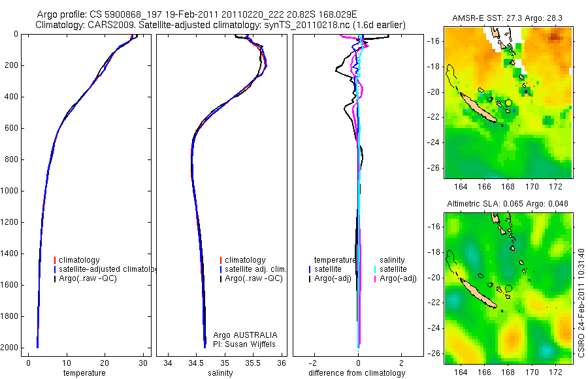
Task: Click 'satellite-adjusted climatolog' legend text in temperature panel
Action: [107, 269]
